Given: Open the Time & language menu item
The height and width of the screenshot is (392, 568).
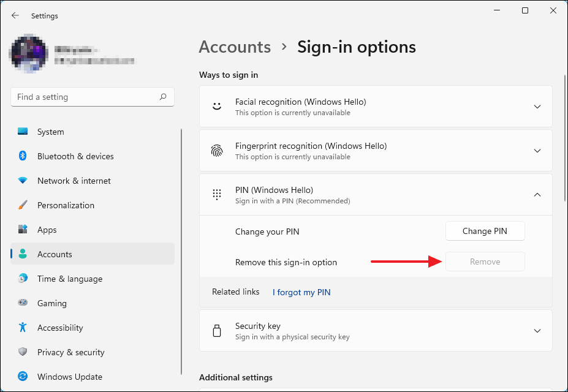Looking at the screenshot, I should [93, 279].
